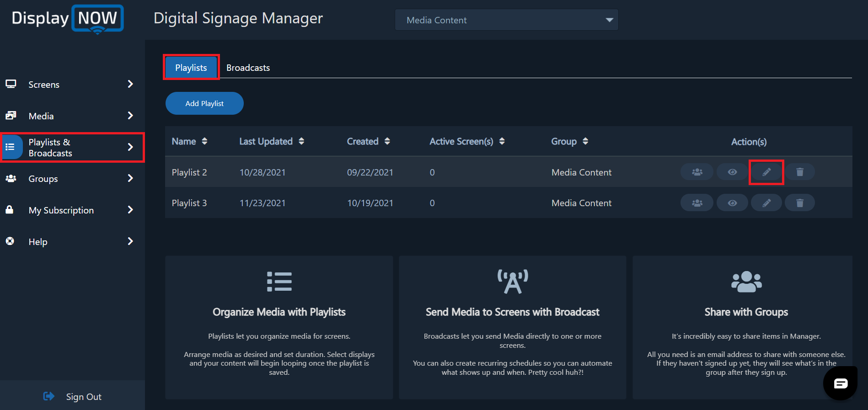Expand the Help menu chevron
868x410 pixels.
click(130, 241)
